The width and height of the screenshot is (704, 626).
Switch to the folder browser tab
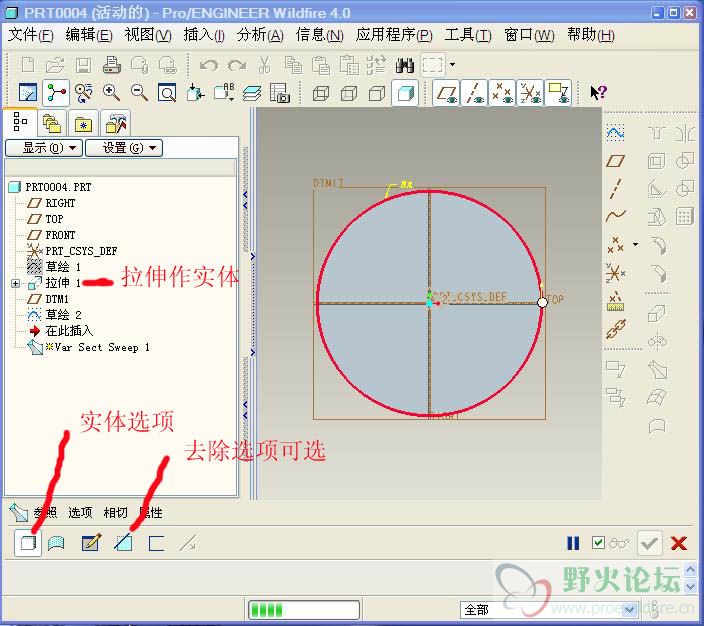(x=52, y=123)
